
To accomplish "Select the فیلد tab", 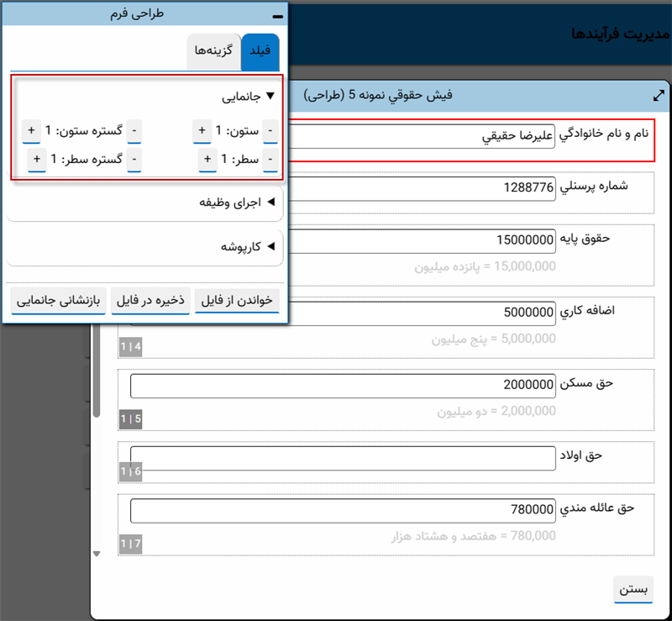I will click(x=261, y=53).
